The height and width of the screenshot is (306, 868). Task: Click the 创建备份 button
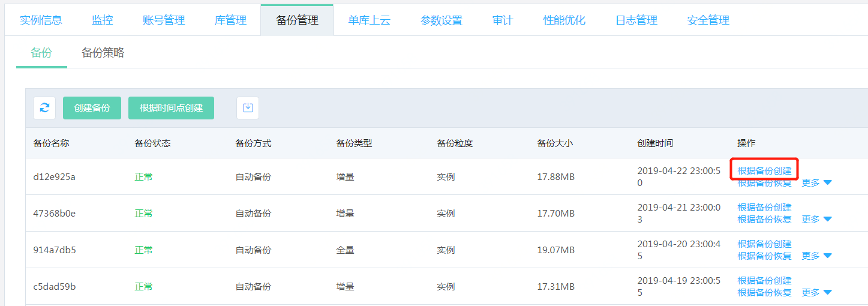(92, 108)
